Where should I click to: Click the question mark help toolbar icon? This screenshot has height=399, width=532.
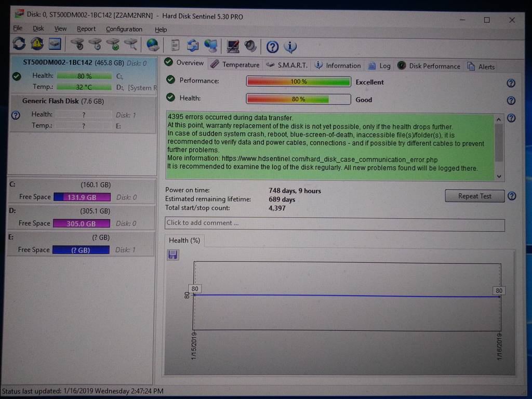coord(272,47)
